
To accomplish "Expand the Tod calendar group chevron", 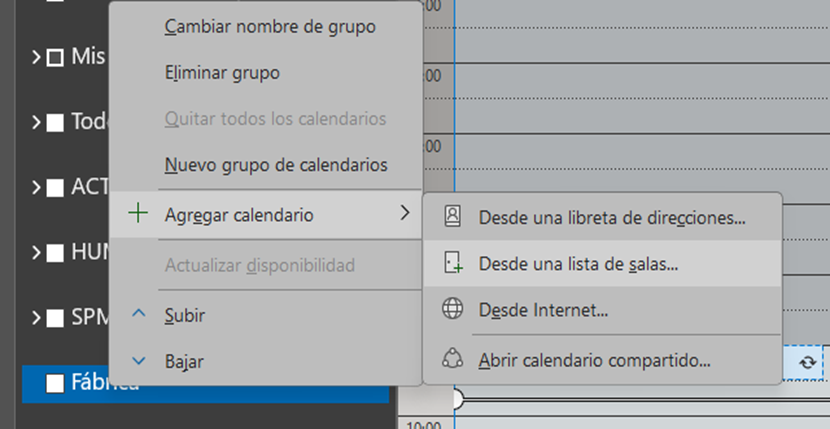I will [35, 122].
